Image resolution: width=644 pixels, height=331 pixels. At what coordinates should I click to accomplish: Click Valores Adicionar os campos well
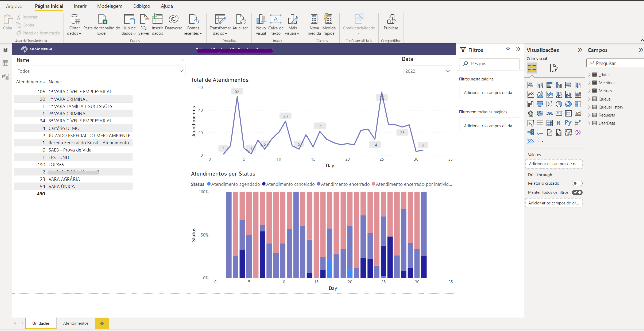(x=554, y=164)
